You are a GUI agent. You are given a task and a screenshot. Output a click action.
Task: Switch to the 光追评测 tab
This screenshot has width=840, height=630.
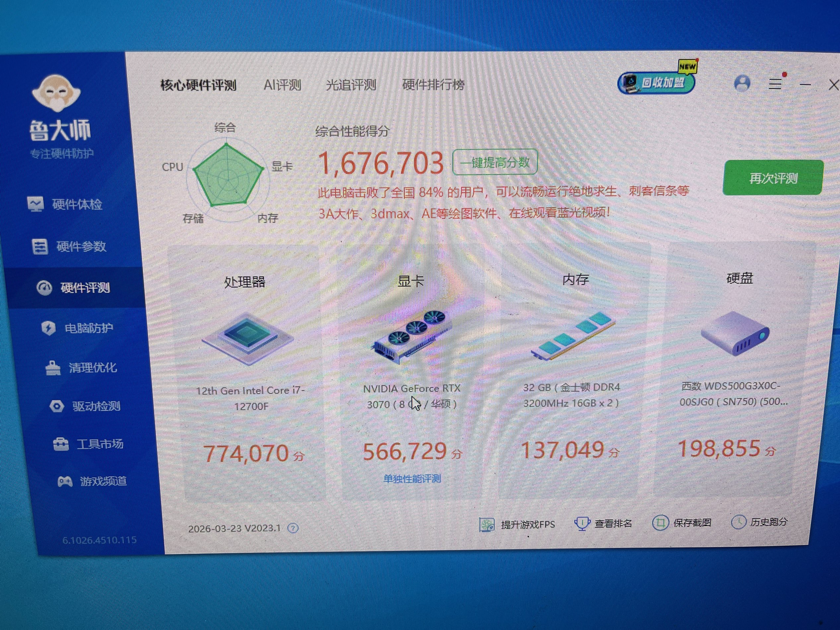(351, 85)
